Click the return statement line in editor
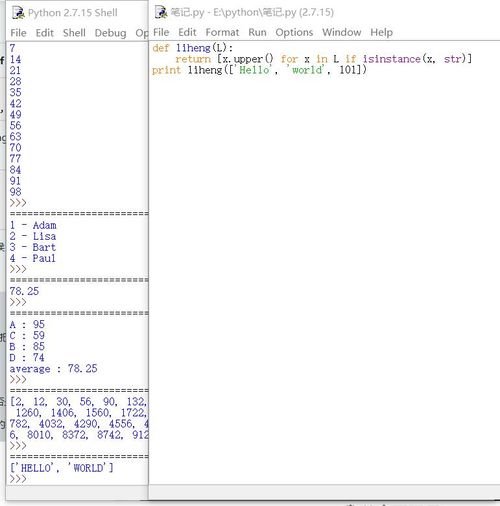 tap(323, 59)
